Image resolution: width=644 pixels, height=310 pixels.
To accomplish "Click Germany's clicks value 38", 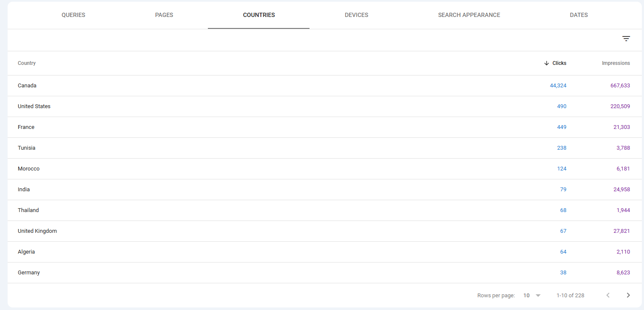I will (563, 273).
